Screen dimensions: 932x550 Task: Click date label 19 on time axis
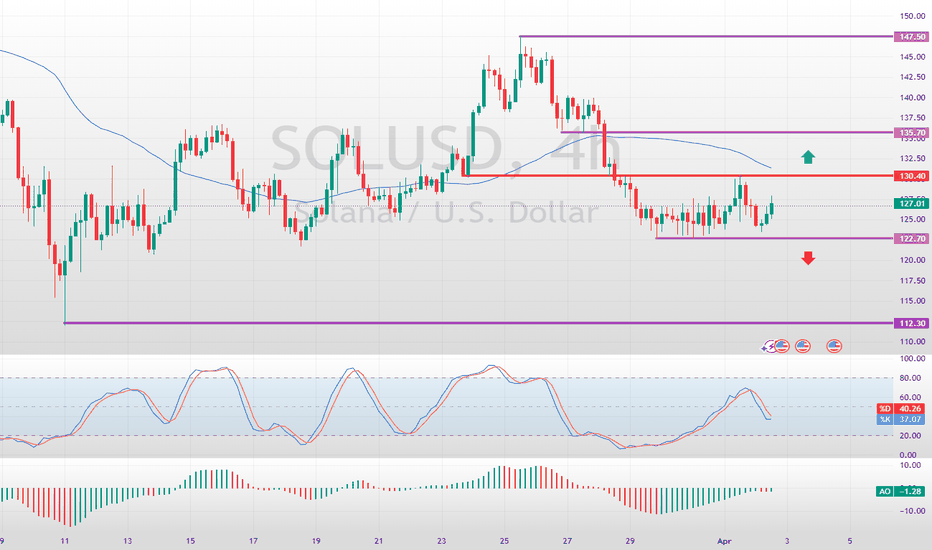316,540
